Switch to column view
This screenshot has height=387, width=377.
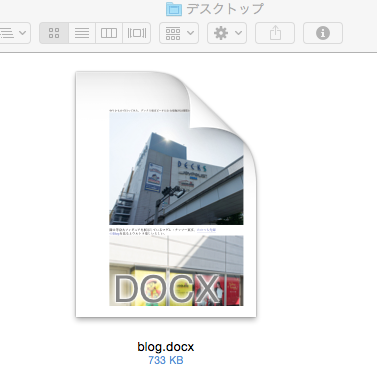point(109,33)
